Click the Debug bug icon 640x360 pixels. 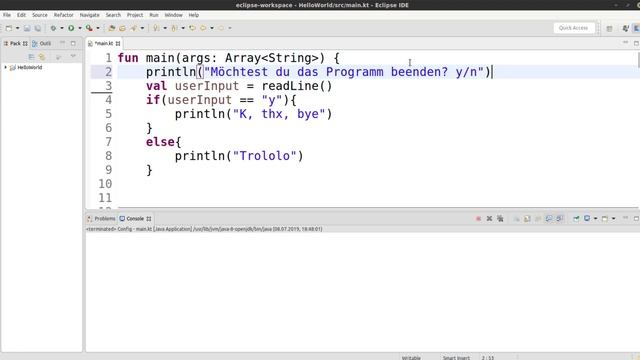click(x=53, y=28)
